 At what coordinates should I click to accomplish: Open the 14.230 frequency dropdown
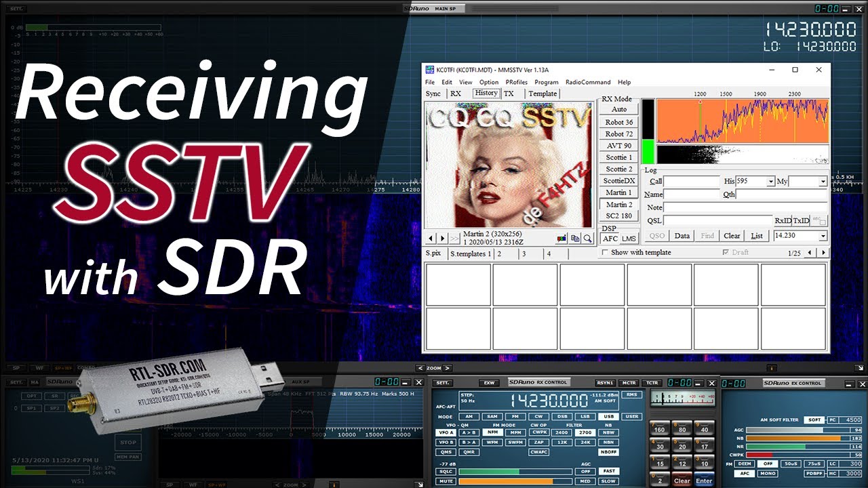pos(823,236)
